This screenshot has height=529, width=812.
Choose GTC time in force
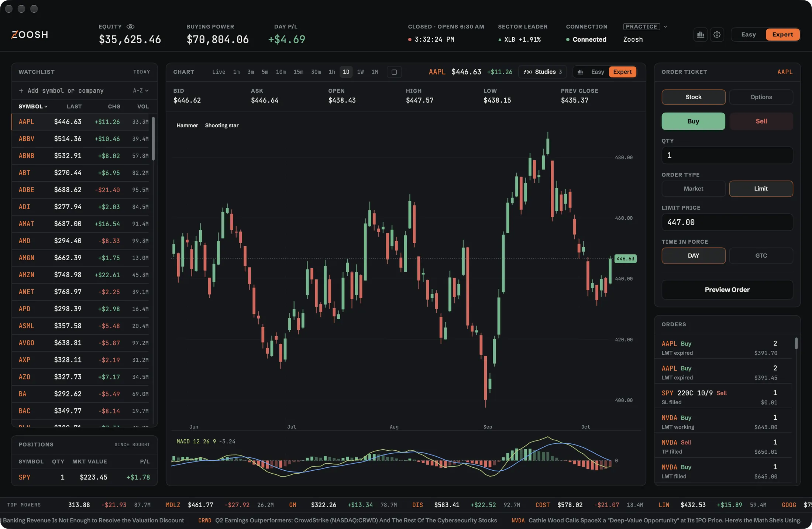[x=761, y=256]
